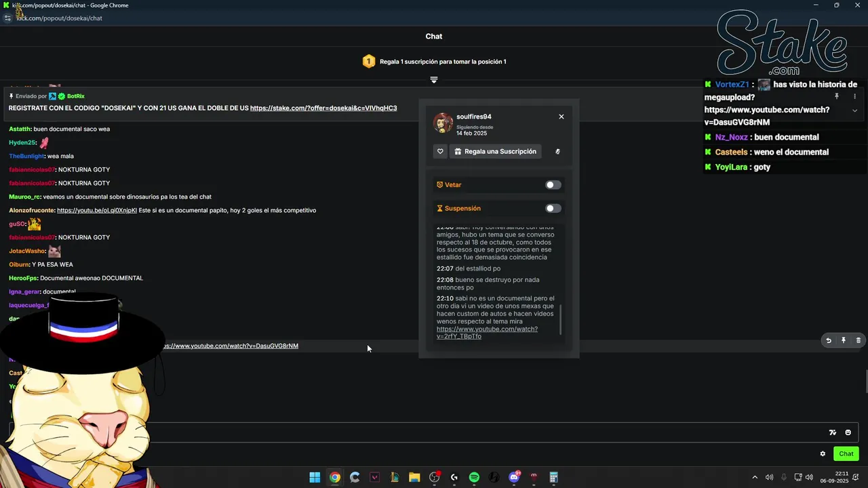Click Nz_Noxz username in overlay
Image resolution: width=868 pixels, height=488 pixels.
731,137
